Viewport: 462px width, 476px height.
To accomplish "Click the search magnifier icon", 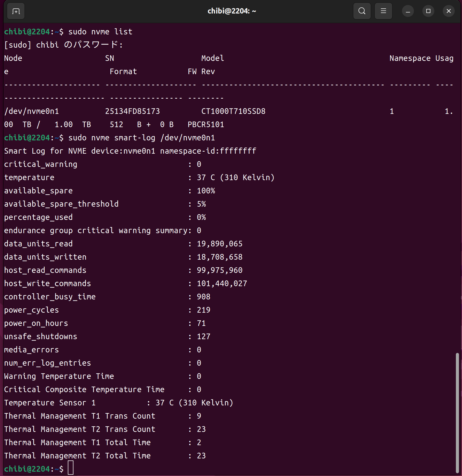I will click(362, 11).
